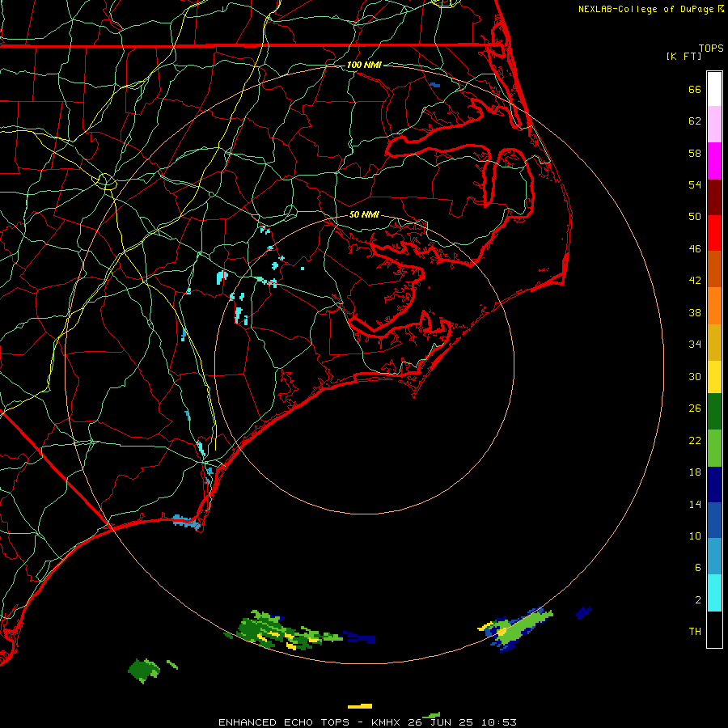Click the legend value 2
728x728 pixels.
pos(698,599)
